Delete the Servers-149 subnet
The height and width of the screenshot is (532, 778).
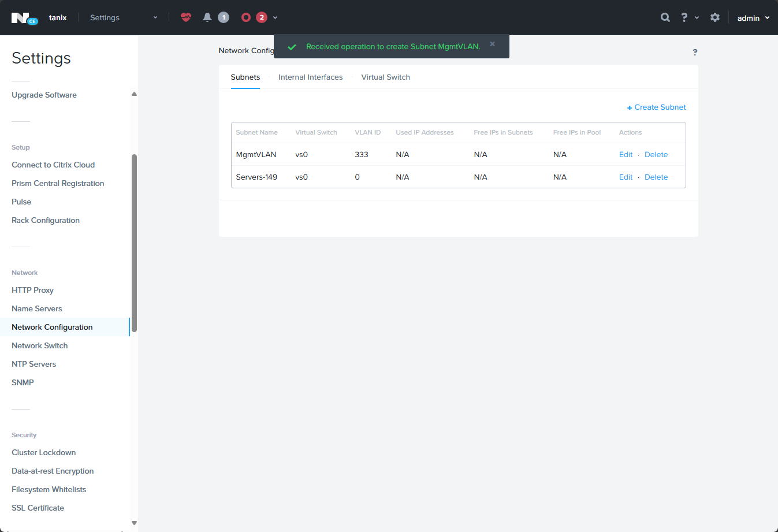click(656, 177)
